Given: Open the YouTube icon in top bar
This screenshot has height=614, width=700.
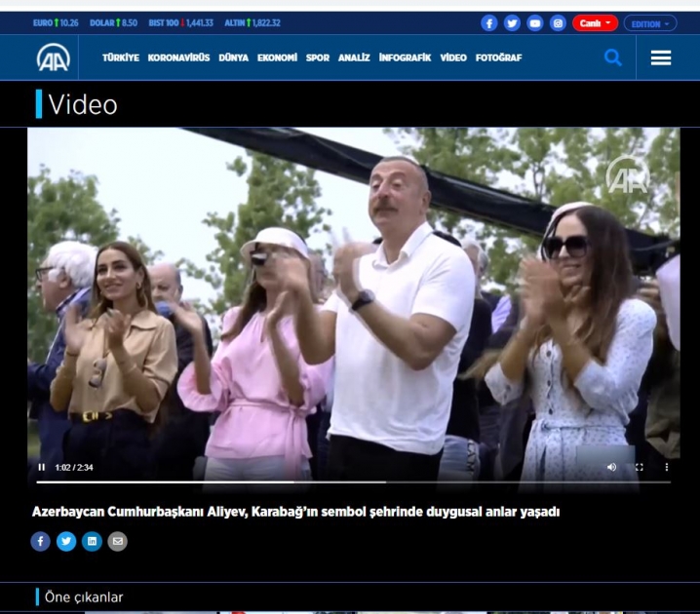Looking at the screenshot, I should [x=535, y=23].
